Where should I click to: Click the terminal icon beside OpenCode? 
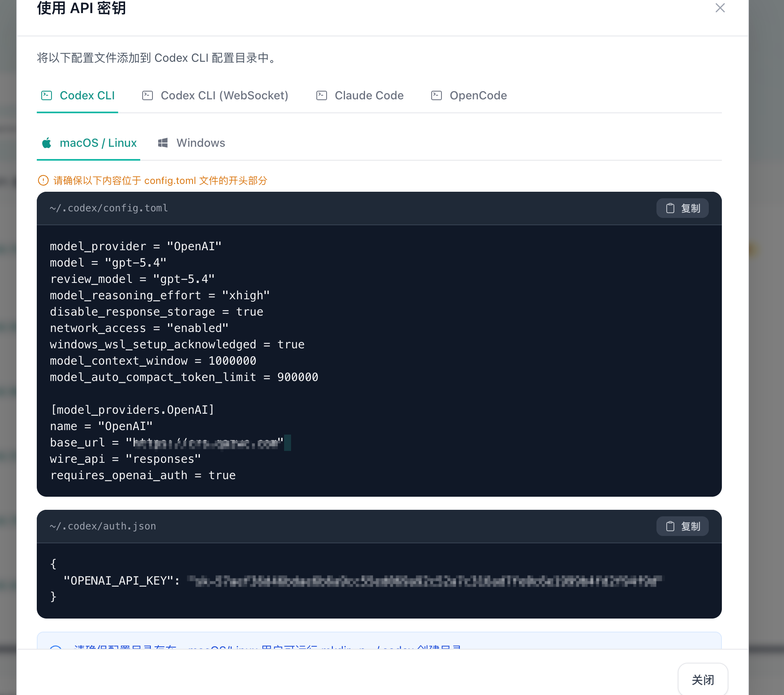pyautogui.click(x=437, y=96)
